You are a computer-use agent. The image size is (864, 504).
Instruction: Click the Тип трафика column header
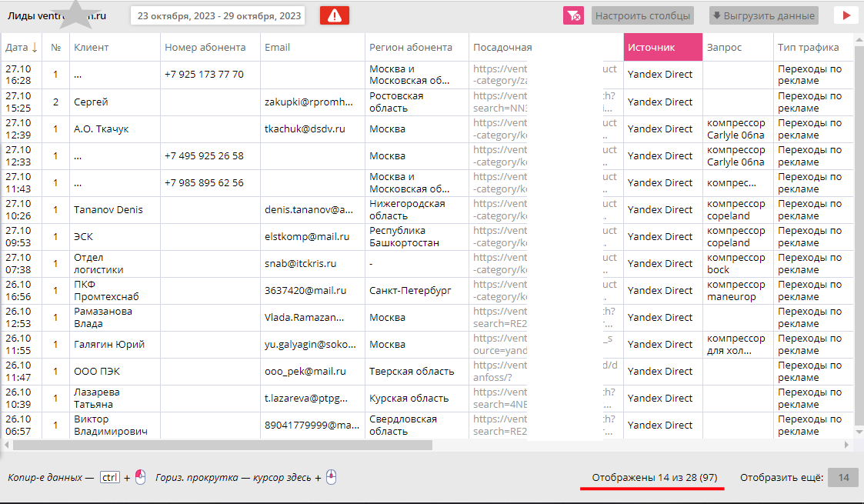coord(813,48)
